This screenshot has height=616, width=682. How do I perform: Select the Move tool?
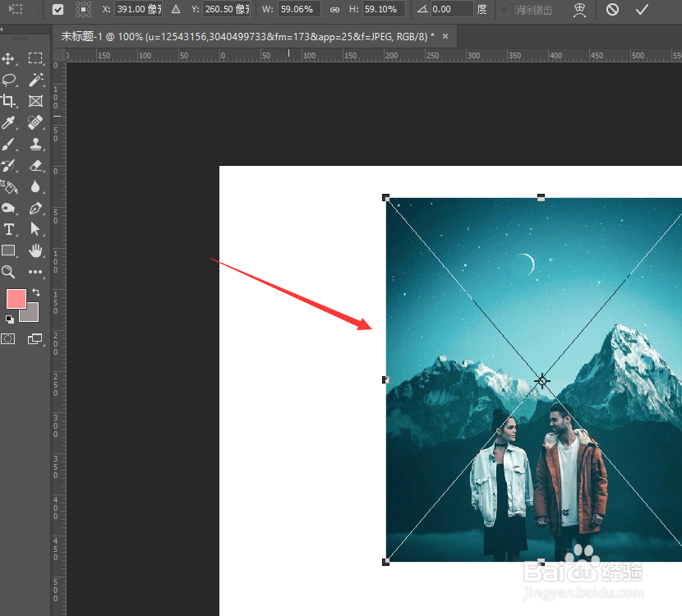coord(8,58)
